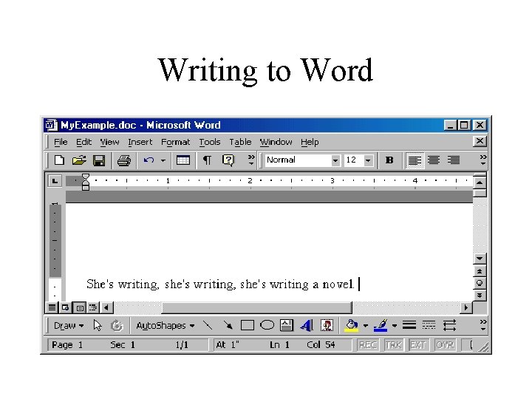This screenshot has height=399, width=532.
Task: Click the Insert Table icon
Action: (x=183, y=160)
